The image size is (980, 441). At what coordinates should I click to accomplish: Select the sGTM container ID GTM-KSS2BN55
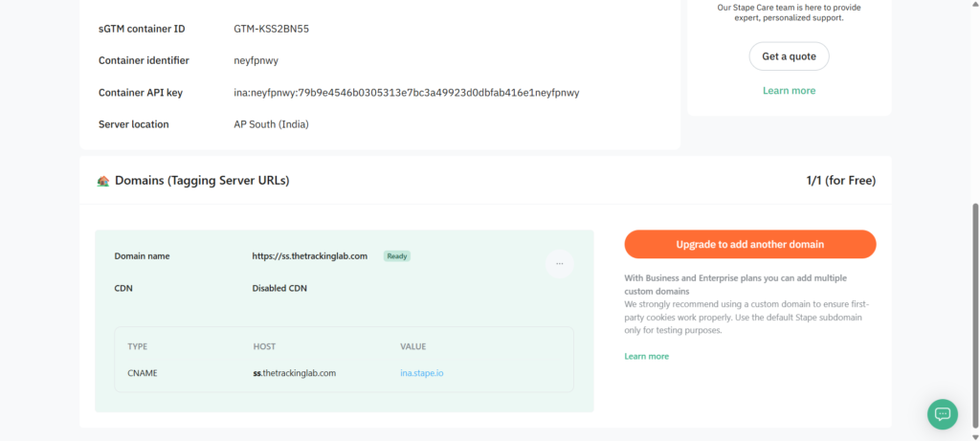coord(271,29)
